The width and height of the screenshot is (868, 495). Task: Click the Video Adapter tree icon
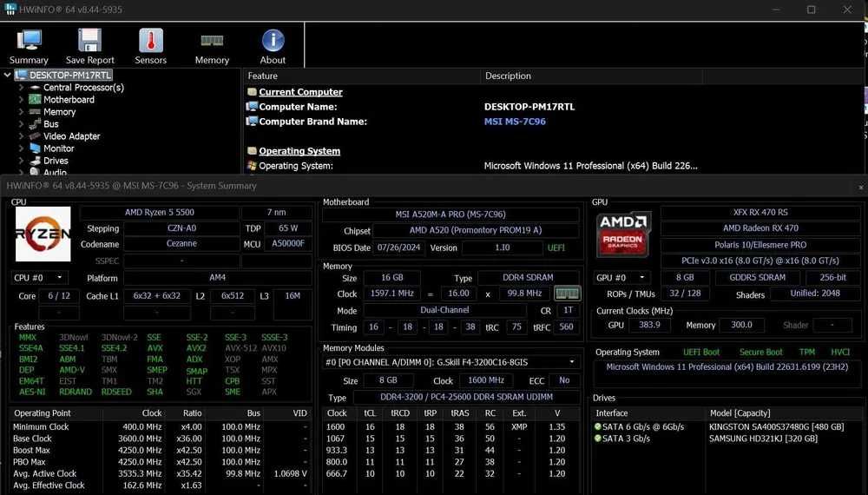(36, 136)
